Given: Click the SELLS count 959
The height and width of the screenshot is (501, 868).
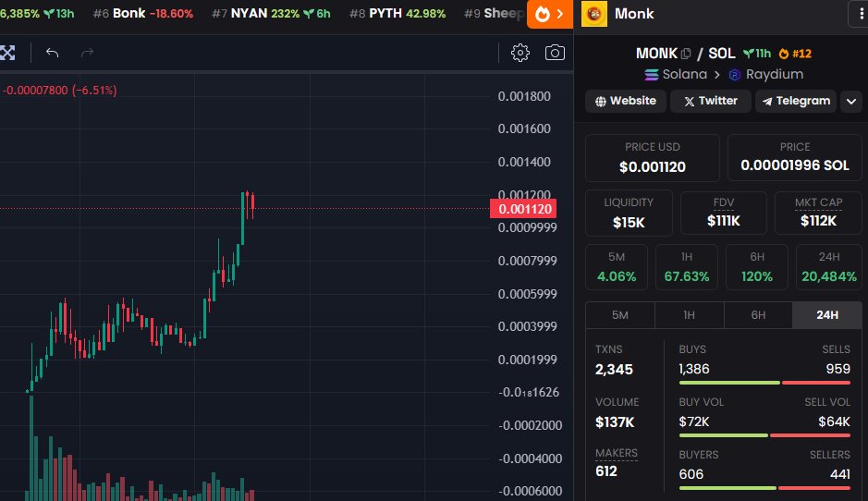Looking at the screenshot, I should 838,369.
